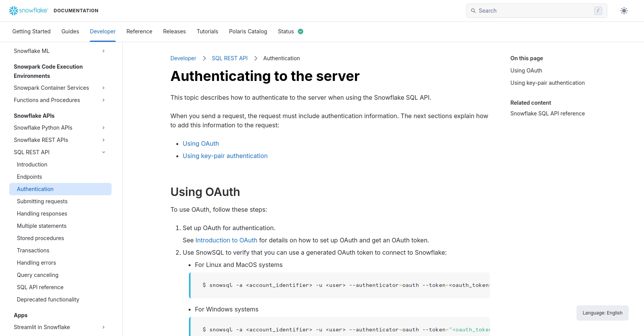Jump to Using OAuth in On this page
Viewport: 644px width, 336px height.
point(526,71)
